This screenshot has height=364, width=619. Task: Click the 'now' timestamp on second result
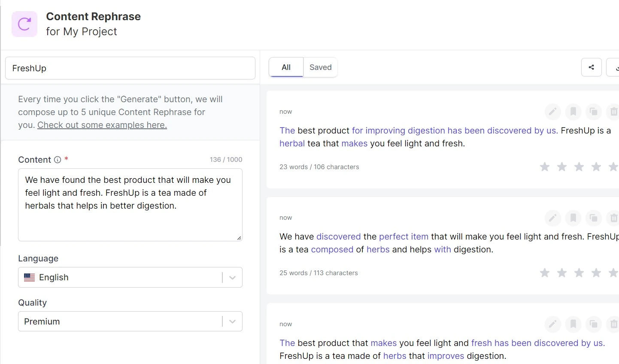285,218
